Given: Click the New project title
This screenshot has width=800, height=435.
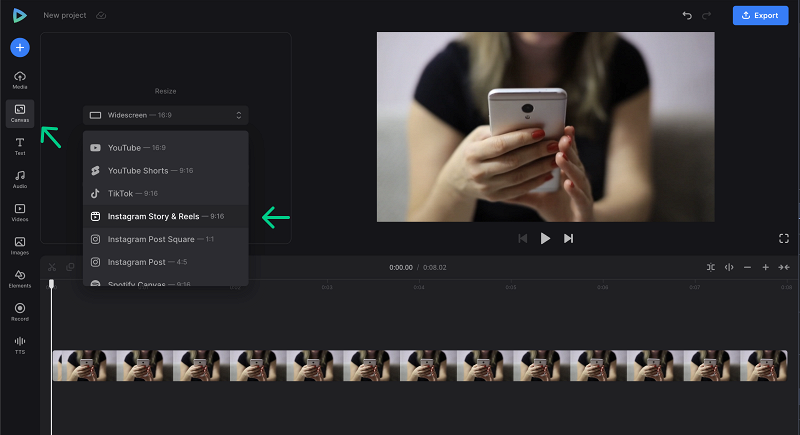Looking at the screenshot, I should point(65,15).
